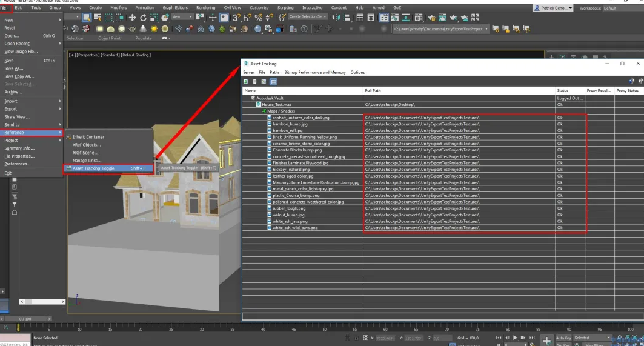Expand the Export submenu
644x346 pixels.
[32, 109]
